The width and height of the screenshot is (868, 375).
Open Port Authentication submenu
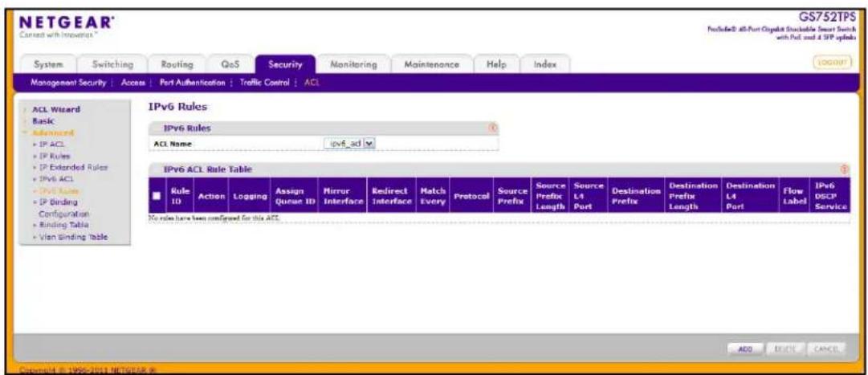pos(192,83)
